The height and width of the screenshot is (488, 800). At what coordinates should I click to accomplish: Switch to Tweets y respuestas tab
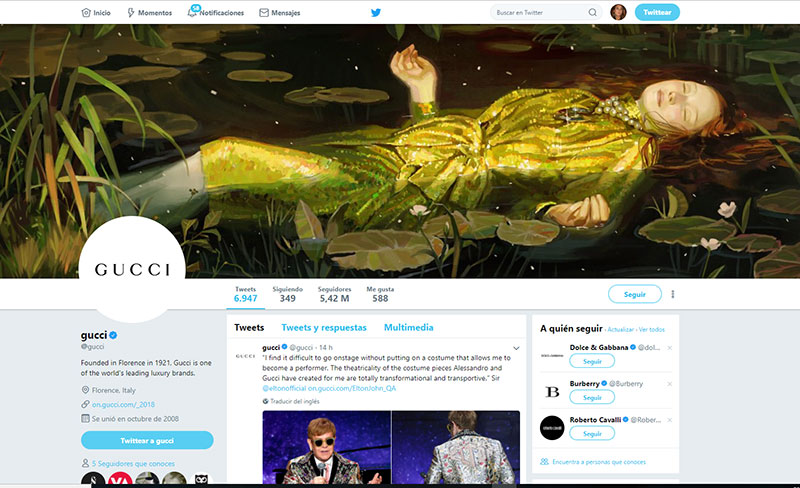tap(324, 327)
